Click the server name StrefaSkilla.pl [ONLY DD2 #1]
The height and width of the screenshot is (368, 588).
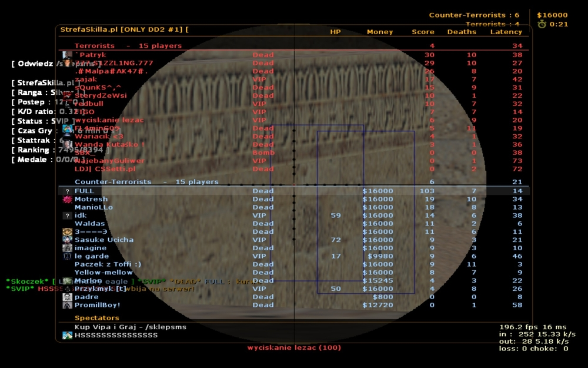[122, 29]
